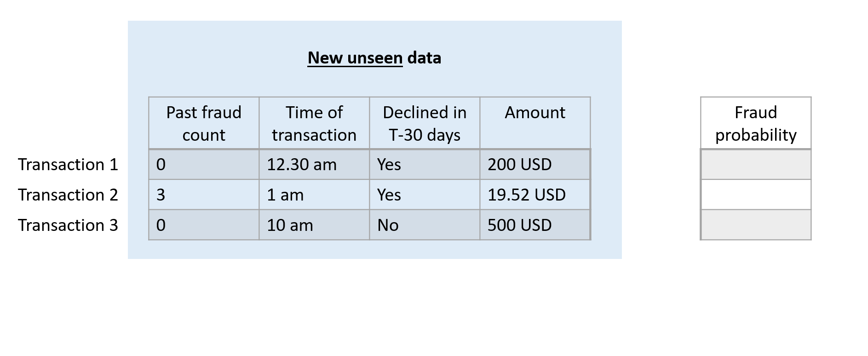868x356 pixels.
Task: Click the 'Fraud probability' header cell
Action: [756, 123]
